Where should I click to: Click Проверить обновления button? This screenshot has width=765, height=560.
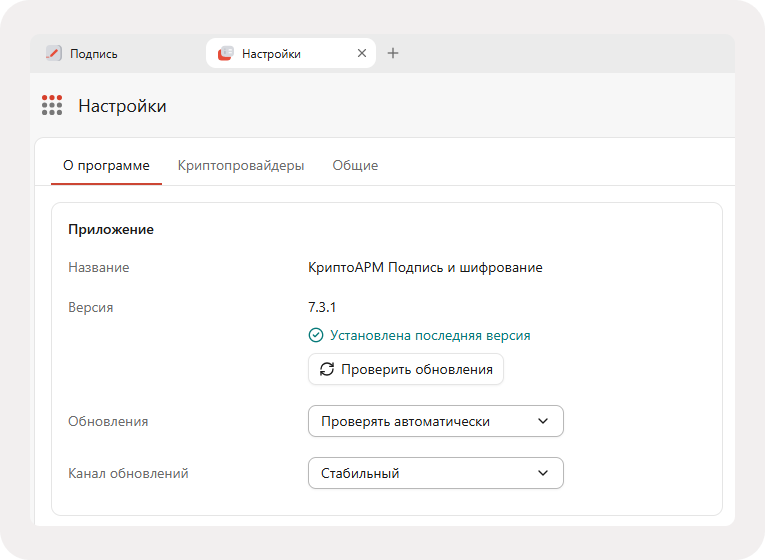[x=406, y=369]
